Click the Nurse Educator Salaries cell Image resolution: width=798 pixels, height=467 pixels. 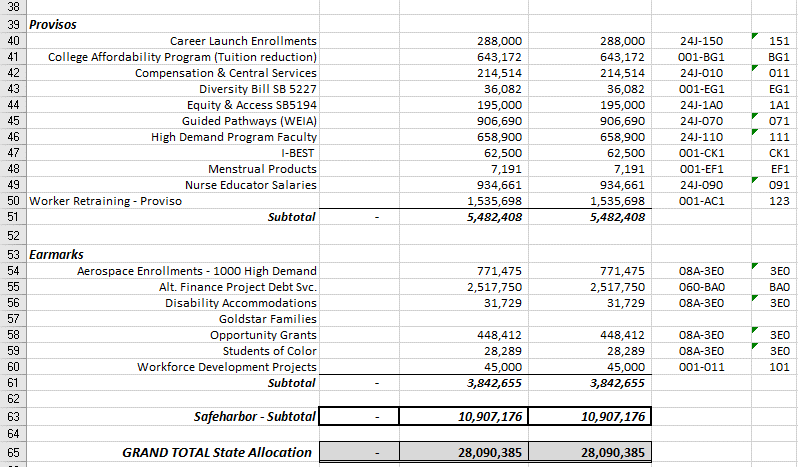tap(251, 185)
